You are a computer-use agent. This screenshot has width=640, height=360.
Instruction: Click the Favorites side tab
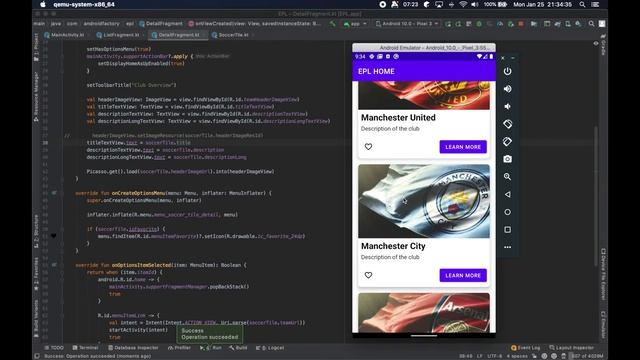pos(36,274)
